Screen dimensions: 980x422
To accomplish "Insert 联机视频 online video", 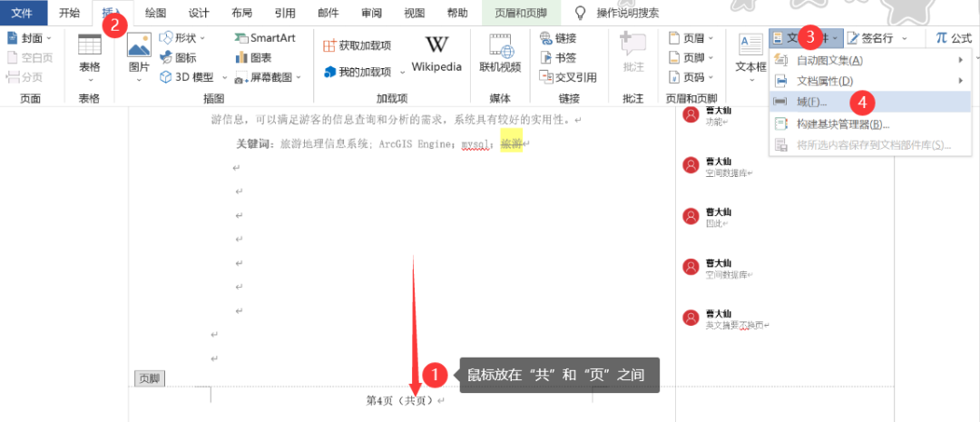I will coord(500,54).
